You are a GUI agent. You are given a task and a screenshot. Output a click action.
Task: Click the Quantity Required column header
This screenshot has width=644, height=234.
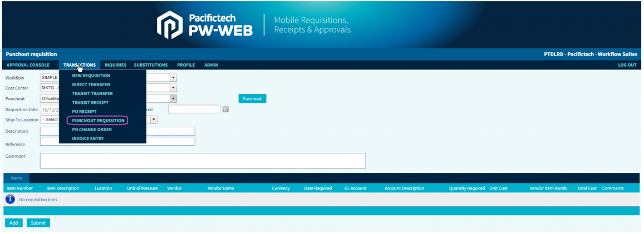point(467,188)
